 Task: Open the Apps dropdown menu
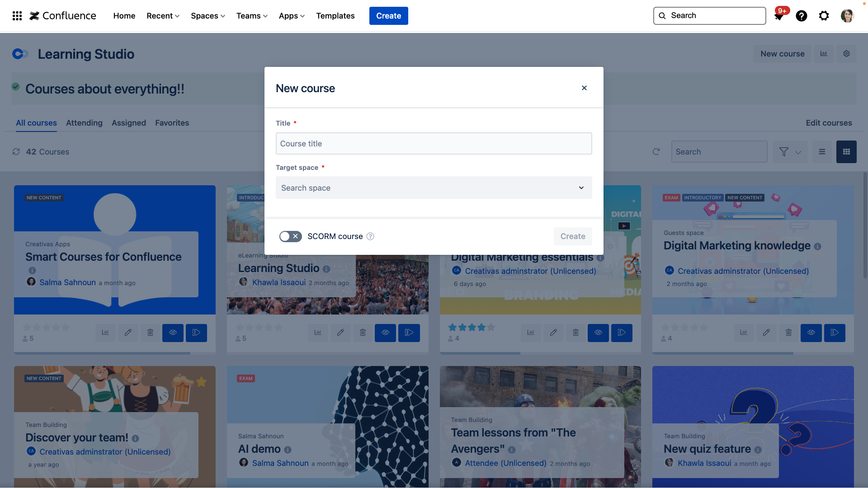[292, 16]
